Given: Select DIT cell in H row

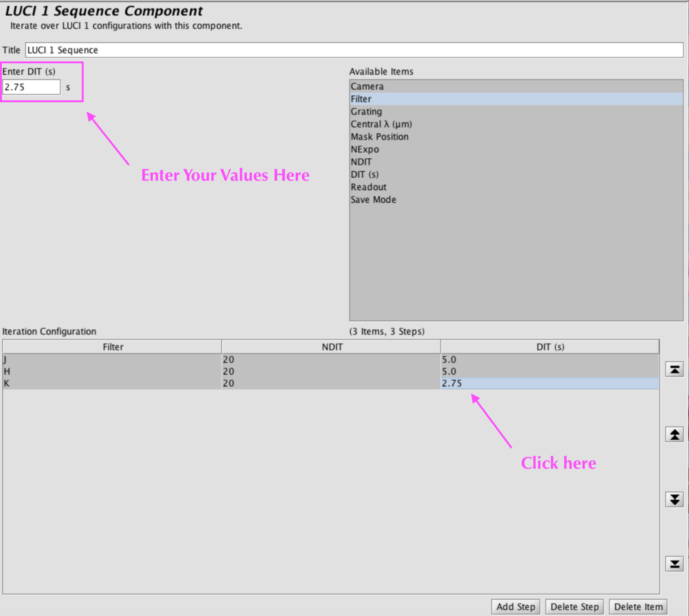Looking at the screenshot, I should 550,371.
